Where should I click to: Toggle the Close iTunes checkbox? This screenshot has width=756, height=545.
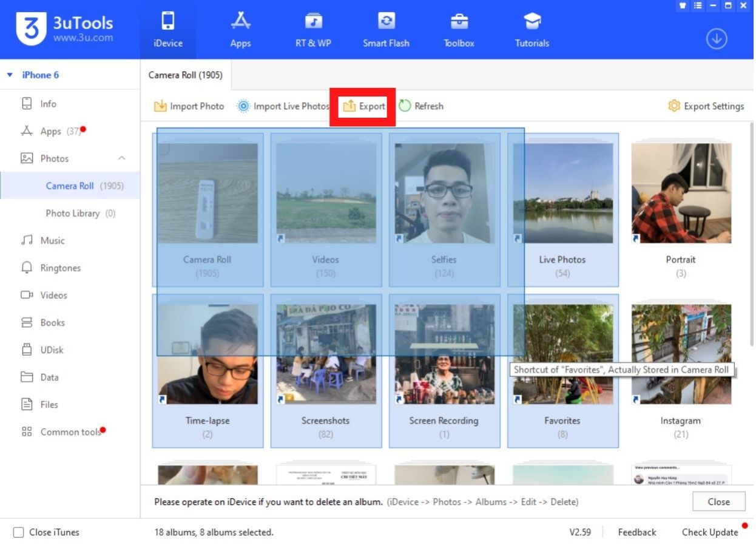tap(19, 532)
